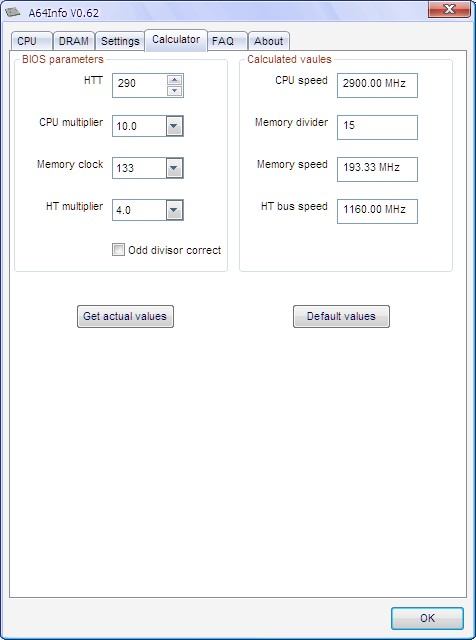The image size is (476, 640).
Task: Click the 'Memory speed' label text
Action: 292,164
